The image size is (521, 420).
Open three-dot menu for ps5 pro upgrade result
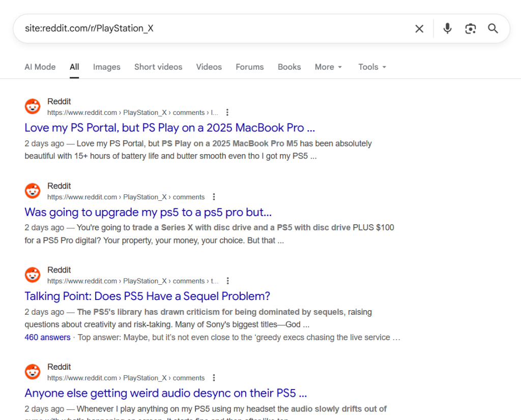tap(214, 197)
